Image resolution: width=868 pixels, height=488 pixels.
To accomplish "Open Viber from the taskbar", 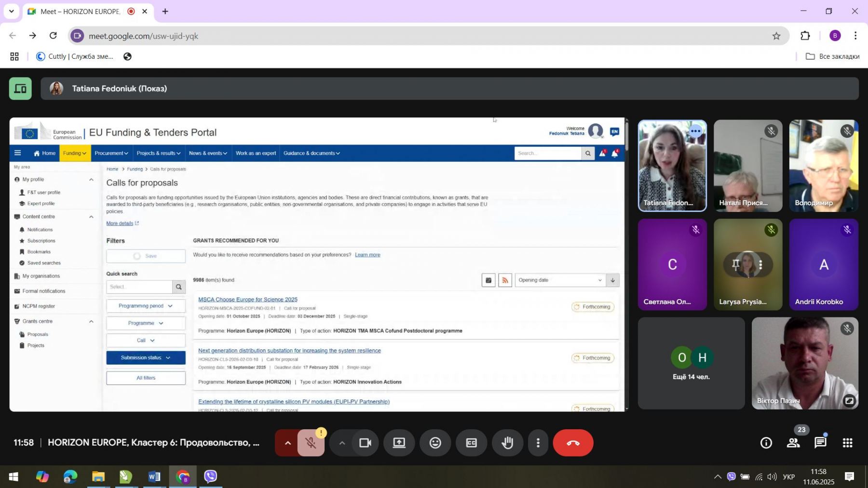I will (x=211, y=477).
